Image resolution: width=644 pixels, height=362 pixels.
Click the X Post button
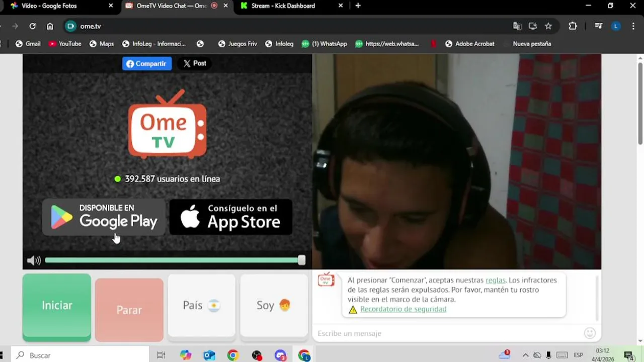pos(195,63)
